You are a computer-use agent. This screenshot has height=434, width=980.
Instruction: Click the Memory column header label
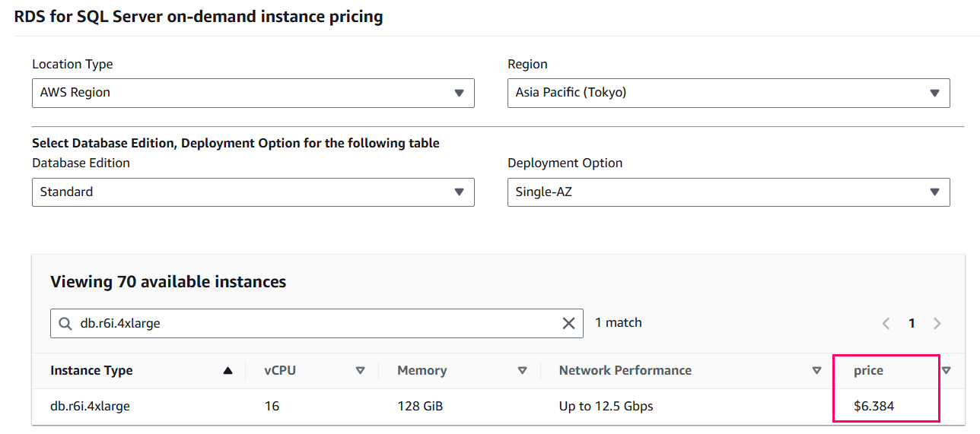422,371
